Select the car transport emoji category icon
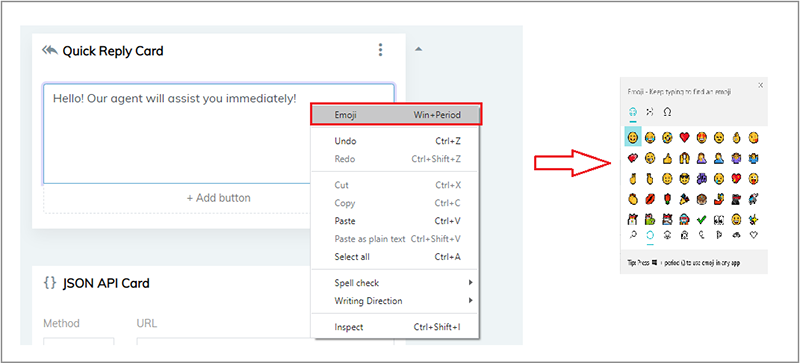 (737, 235)
